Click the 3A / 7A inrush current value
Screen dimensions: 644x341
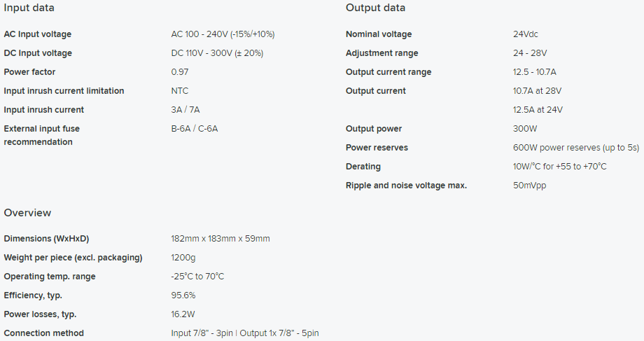point(185,110)
